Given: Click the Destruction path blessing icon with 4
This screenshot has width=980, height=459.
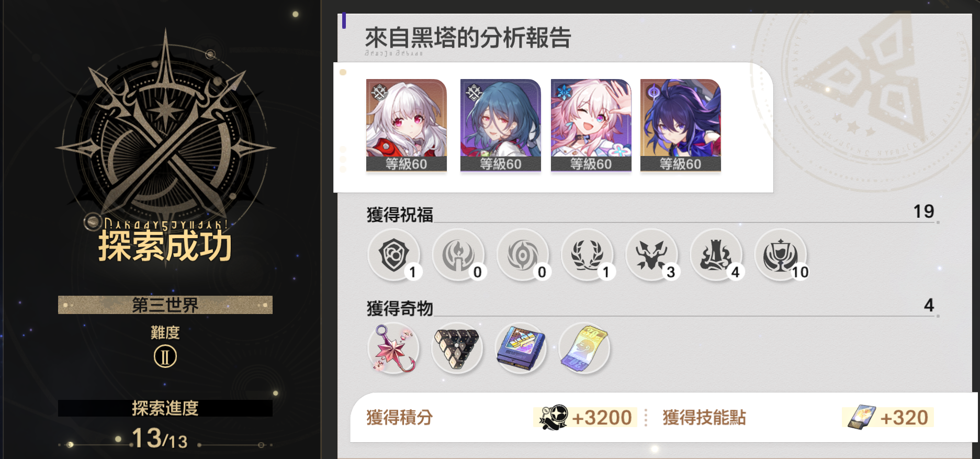Looking at the screenshot, I should pyautogui.click(x=716, y=255).
